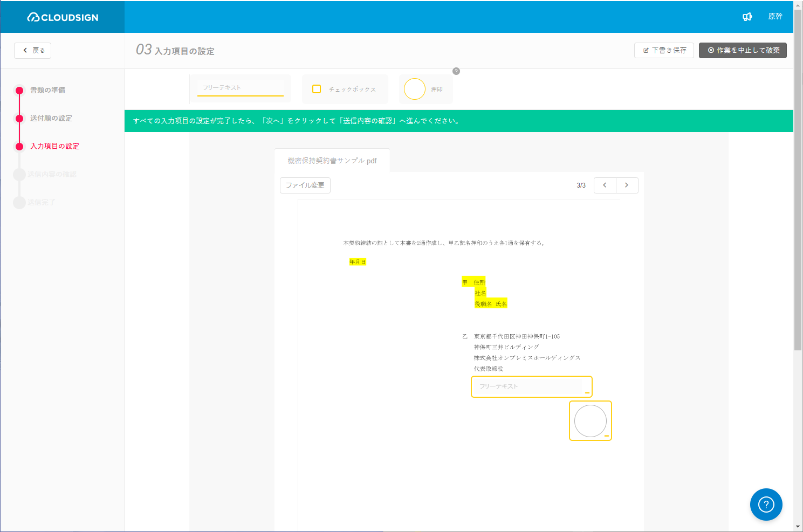
Task: Go to step 送付順の設定
Action: tap(51, 118)
